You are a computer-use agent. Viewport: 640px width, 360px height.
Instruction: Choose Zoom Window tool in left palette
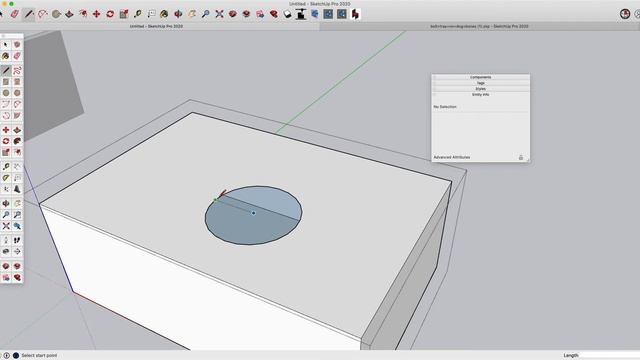[x=17, y=215]
